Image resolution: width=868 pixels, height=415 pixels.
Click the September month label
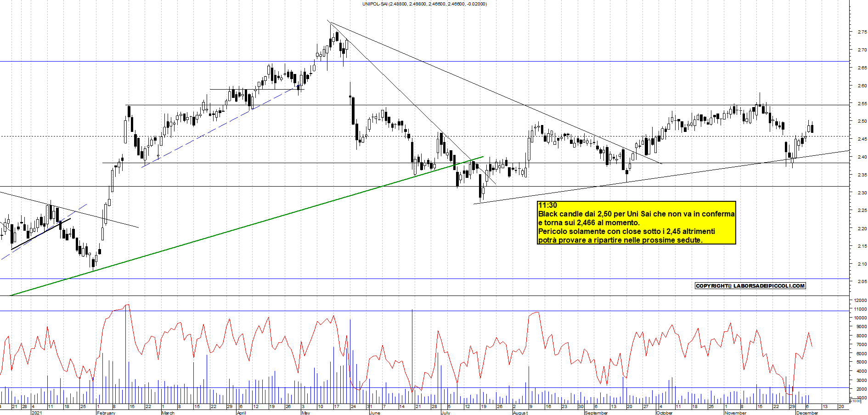point(596,413)
